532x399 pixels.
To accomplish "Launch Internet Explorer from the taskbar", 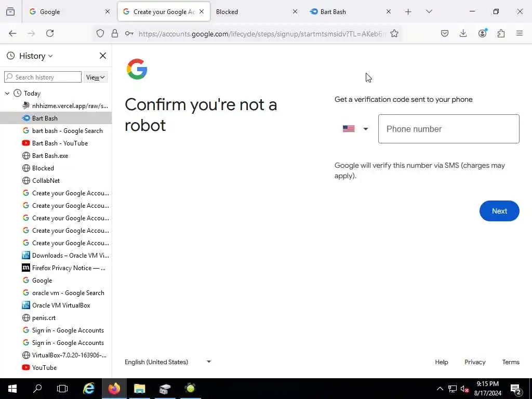I will (89, 389).
